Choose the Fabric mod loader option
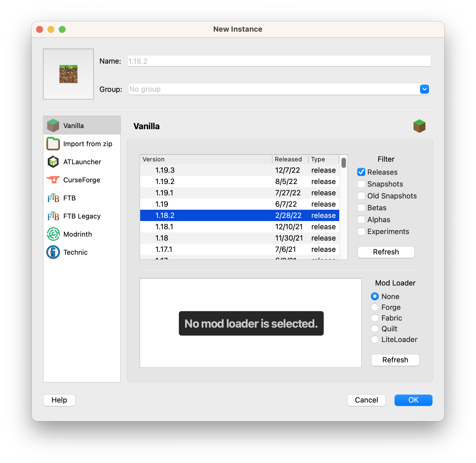Screen dimensions: 476x463 pos(375,318)
